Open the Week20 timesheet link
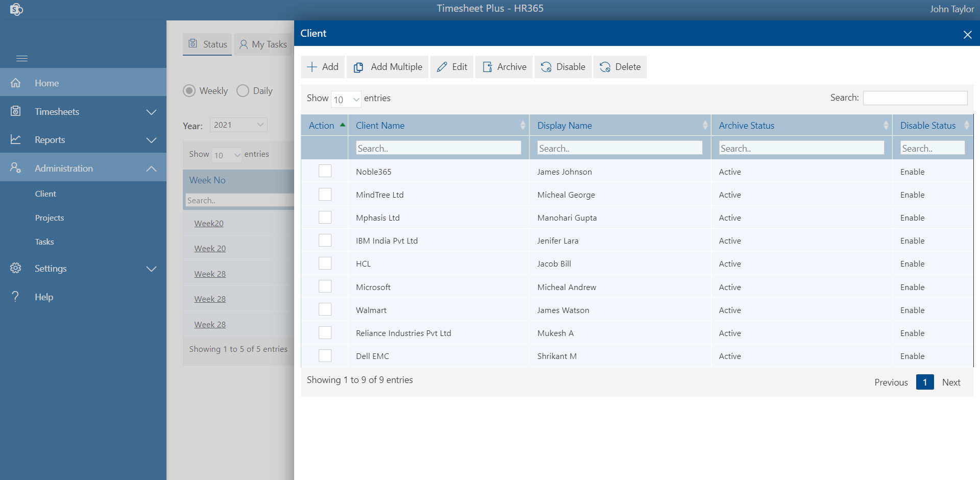 [x=208, y=223]
